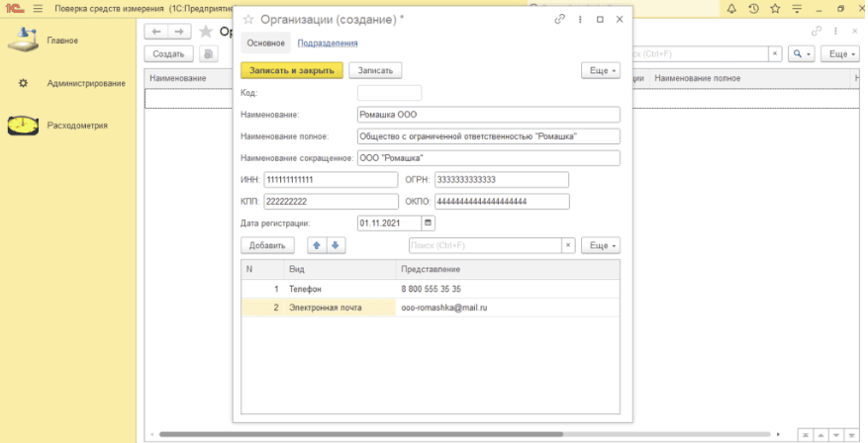Move the contact row up with the blue arrow
868x443 pixels.
pyautogui.click(x=316, y=245)
